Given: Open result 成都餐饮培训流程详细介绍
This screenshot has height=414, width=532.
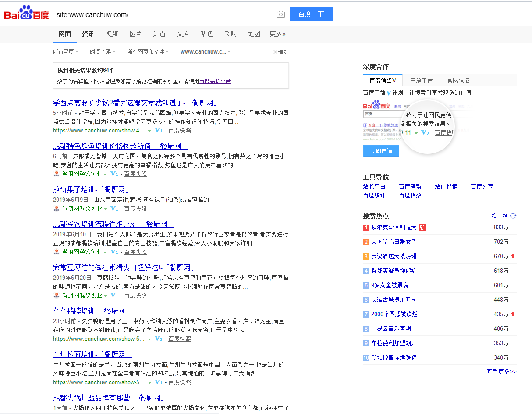Looking at the screenshot, I should 114,224.
